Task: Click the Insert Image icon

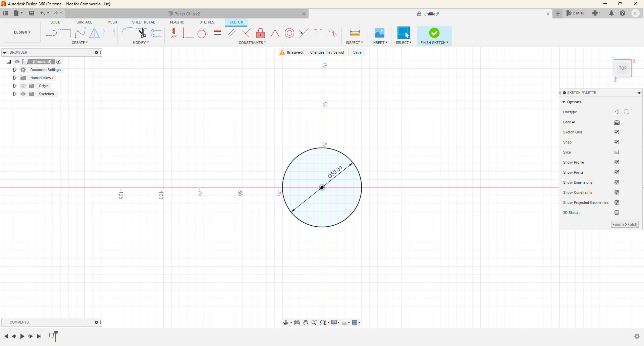Action: point(380,33)
